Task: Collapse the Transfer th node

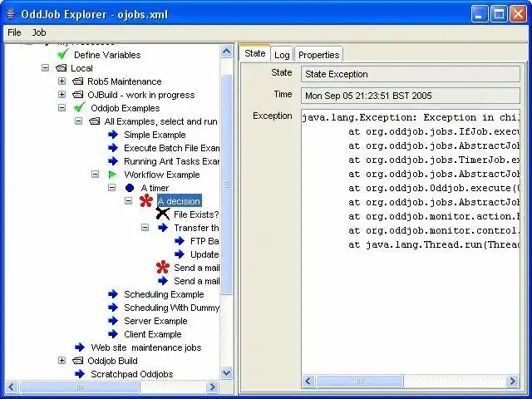Action: (145, 227)
